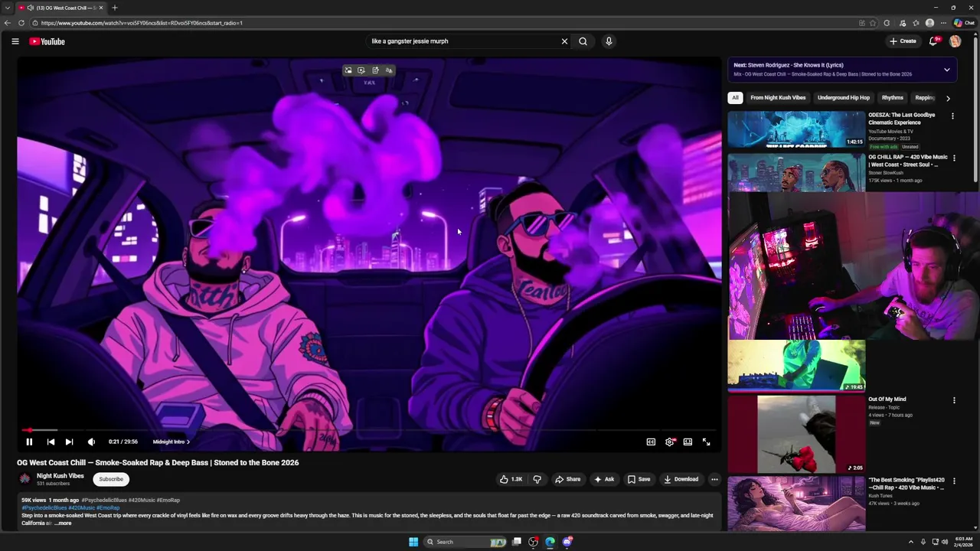The width and height of the screenshot is (980, 551).
Task: Click the Ask button
Action: 604,479
